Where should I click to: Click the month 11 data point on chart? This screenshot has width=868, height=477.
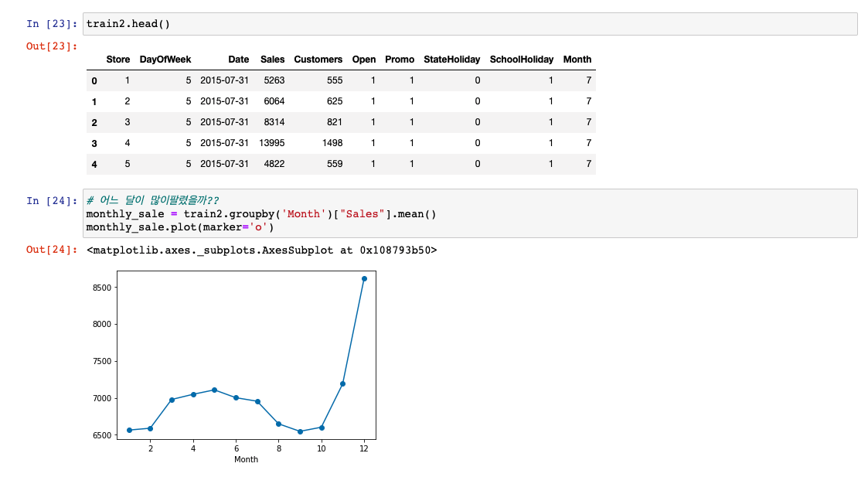click(x=342, y=384)
